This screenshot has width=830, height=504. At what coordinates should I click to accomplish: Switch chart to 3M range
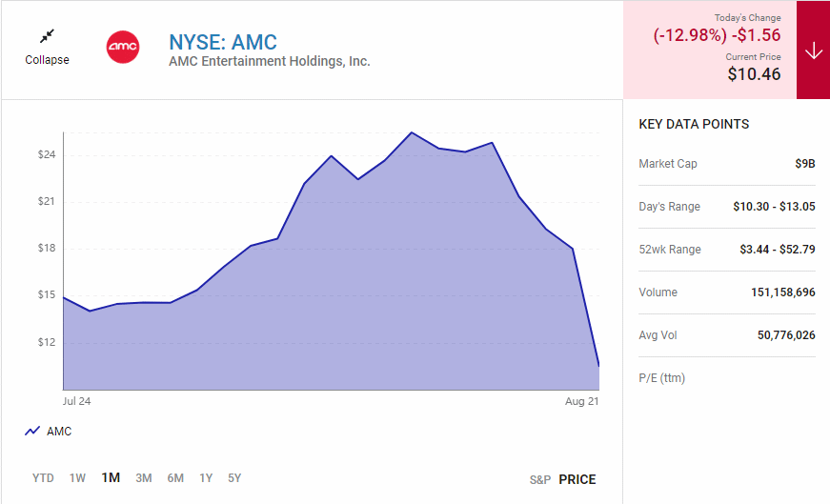point(144,478)
